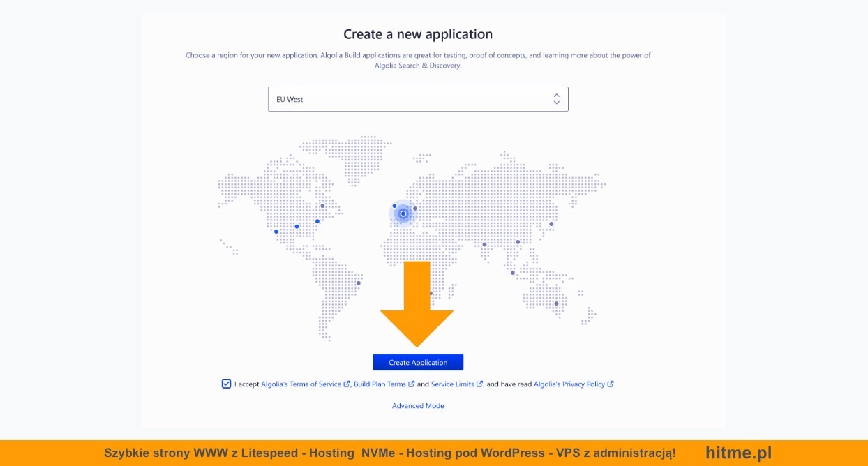Select the Australia region dot on map

coord(556,303)
